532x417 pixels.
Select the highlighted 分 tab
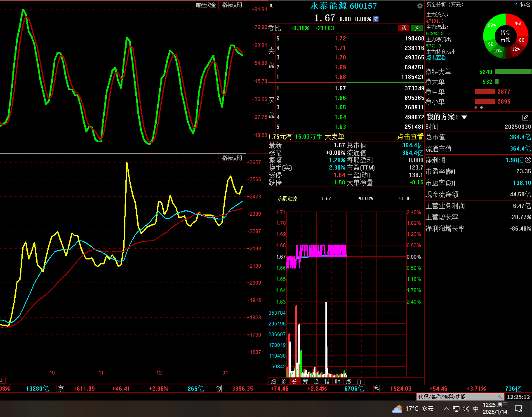click(294, 382)
